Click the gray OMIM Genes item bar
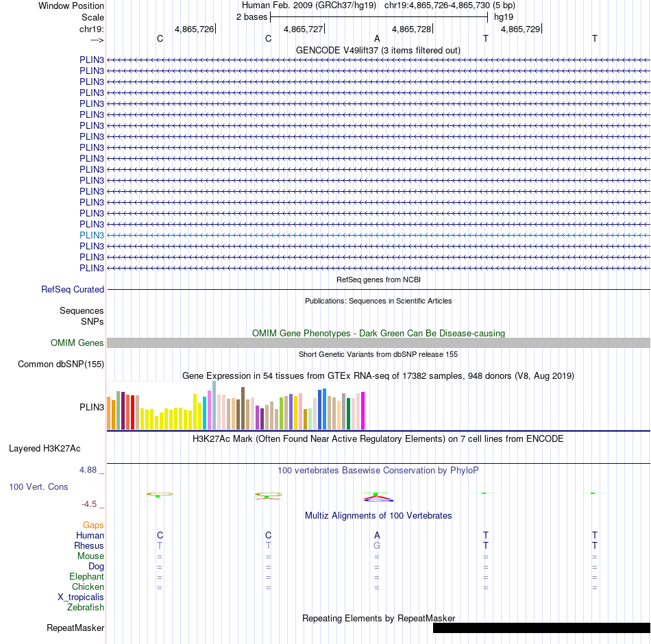This screenshot has height=644, width=651. [378, 343]
